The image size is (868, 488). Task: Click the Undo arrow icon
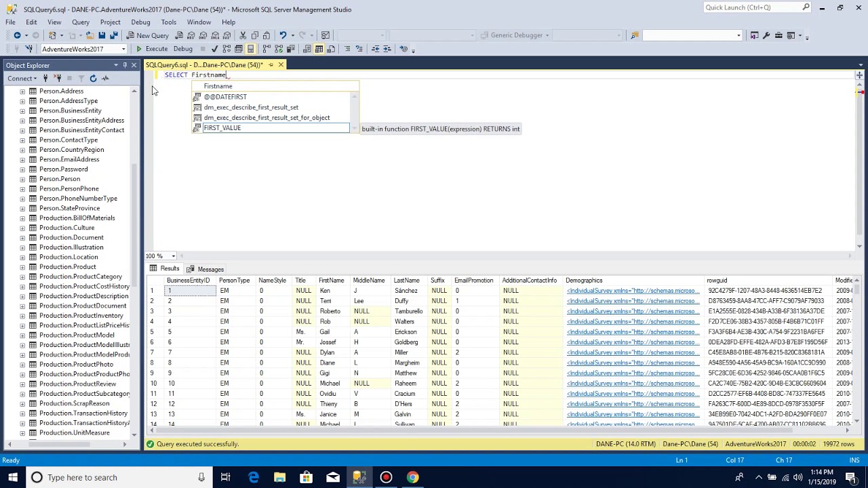coord(283,35)
